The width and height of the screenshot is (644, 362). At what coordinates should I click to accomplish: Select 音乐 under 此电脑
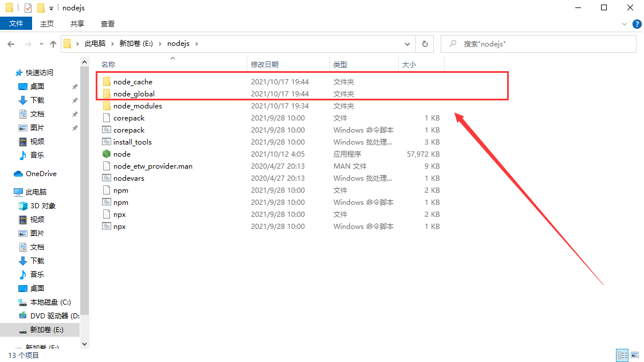[x=37, y=274]
